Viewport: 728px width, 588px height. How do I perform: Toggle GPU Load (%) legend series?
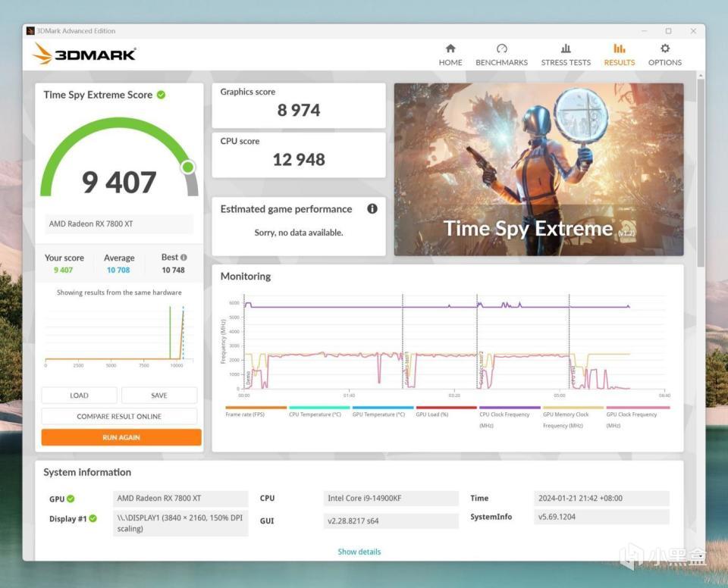(x=446, y=411)
